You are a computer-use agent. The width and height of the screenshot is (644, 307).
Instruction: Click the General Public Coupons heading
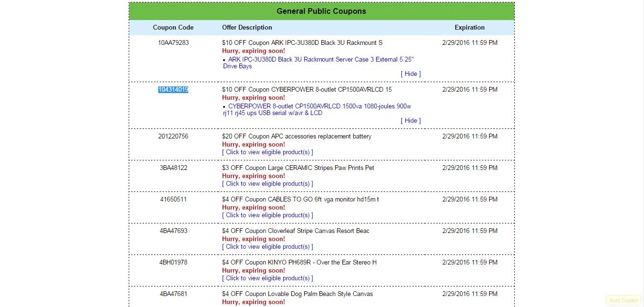pos(322,11)
